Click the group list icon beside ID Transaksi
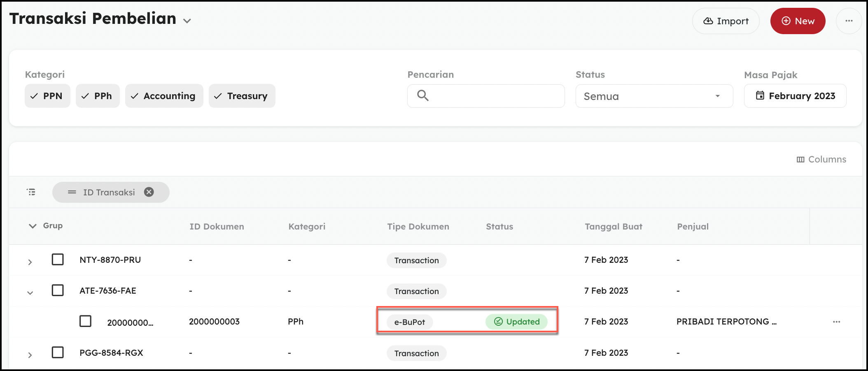868x371 pixels. pos(31,192)
